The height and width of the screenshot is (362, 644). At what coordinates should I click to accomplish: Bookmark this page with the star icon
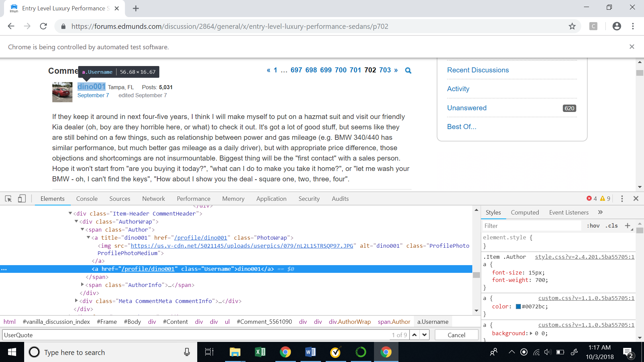pos(572,26)
